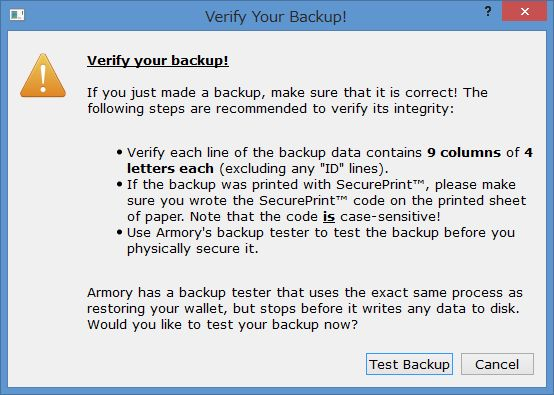Click "Would you like to test your backup now?"
The width and height of the screenshot is (554, 395).
click(222, 324)
